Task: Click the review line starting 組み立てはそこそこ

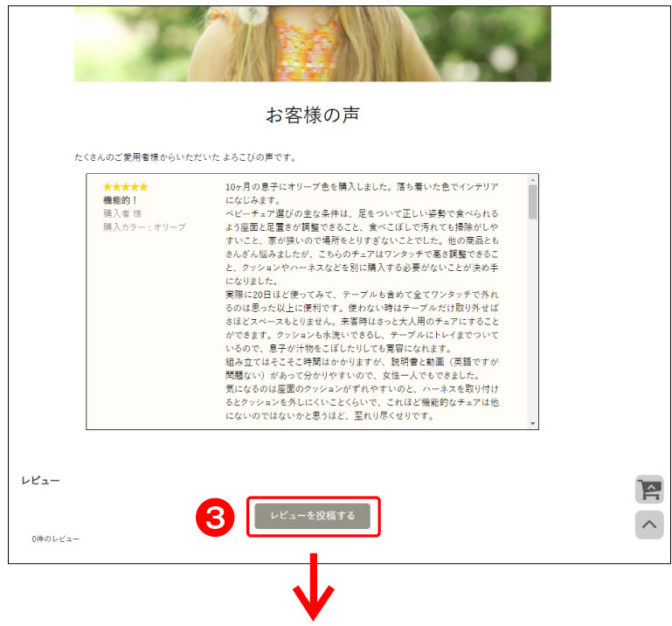Action: [362, 362]
